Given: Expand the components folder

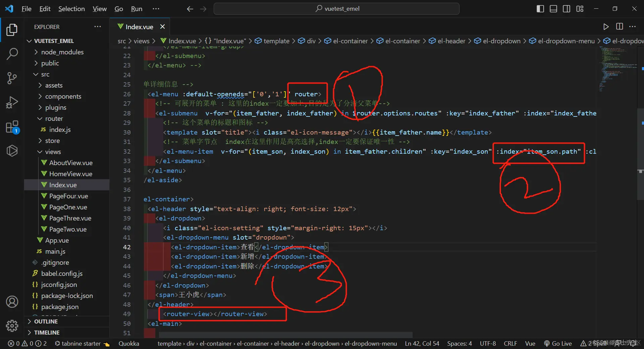Looking at the screenshot, I should coord(63,96).
